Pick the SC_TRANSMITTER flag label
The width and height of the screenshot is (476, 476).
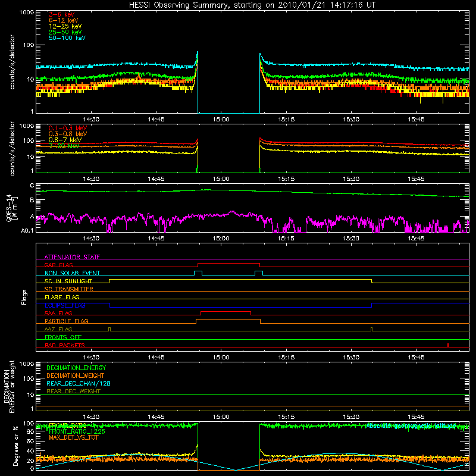coord(68,289)
